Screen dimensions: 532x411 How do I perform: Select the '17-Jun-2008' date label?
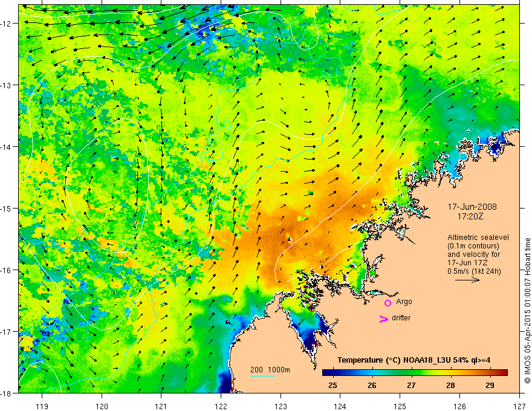point(472,207)
